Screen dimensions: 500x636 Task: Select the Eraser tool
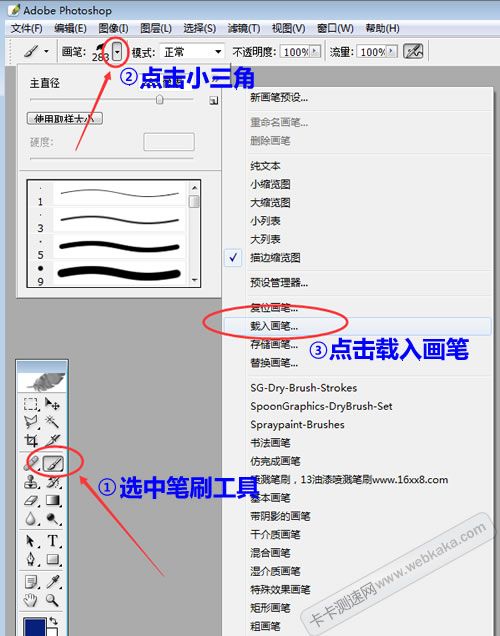tap(31, 500)
